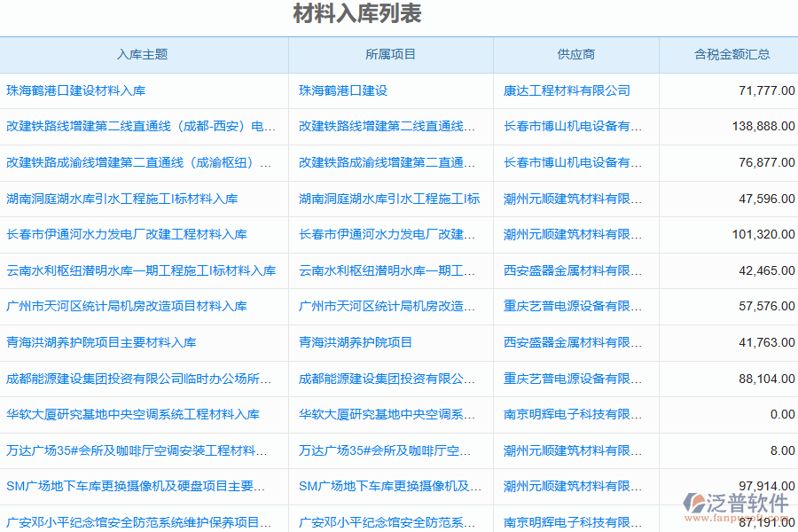This screenshot has width=798, height=532.
Task: Click supplier 南京明辉电子科技有限
Action: (x=572, y=414)
